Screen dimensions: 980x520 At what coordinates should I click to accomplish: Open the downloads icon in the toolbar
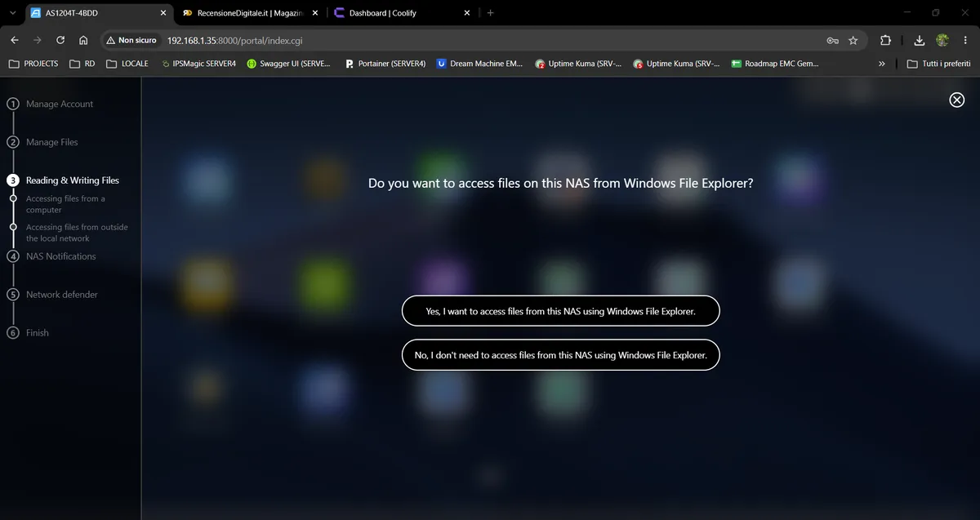pos(920,40)
